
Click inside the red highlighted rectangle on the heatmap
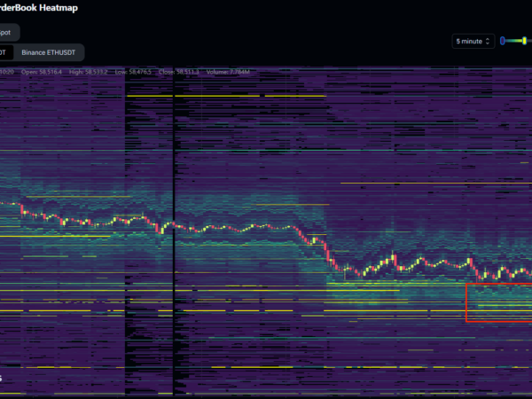(x=498, y=302)
